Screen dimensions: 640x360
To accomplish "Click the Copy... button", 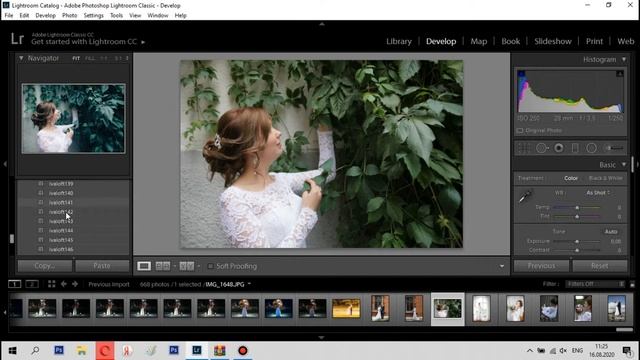I will tap(44, 266).
